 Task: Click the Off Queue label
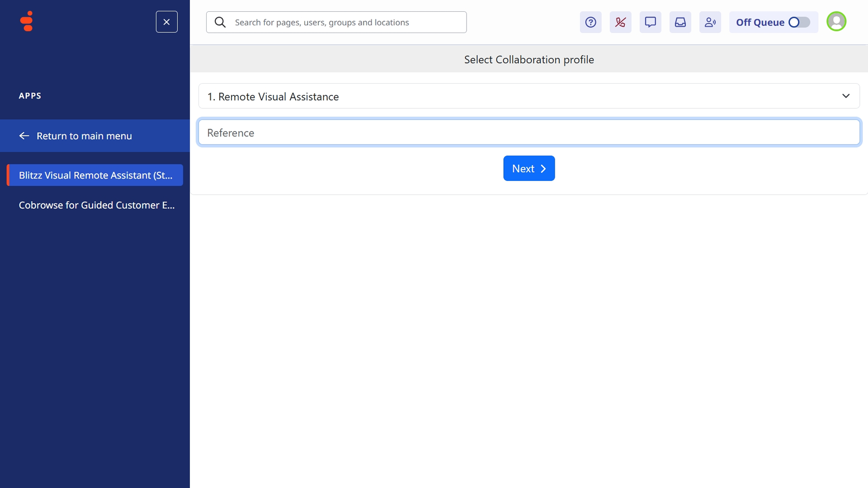[x=759, y=22]
